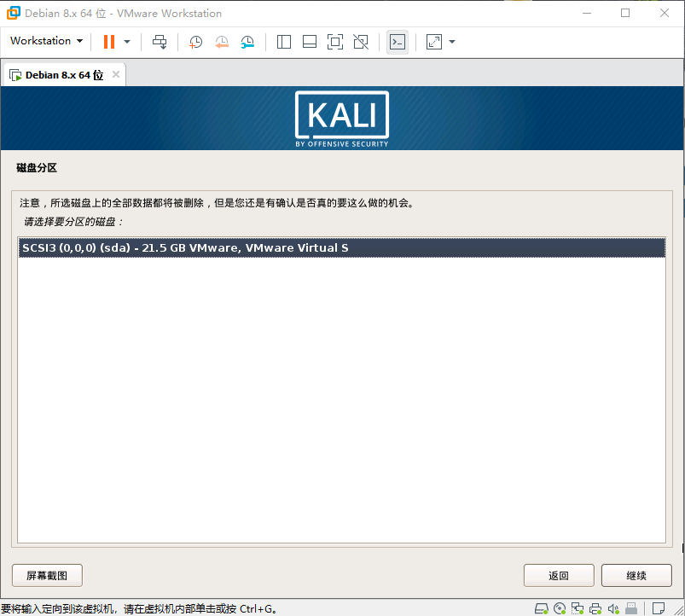Maximize the VMware Workstation window
This screenshot has height=616, width=685.
tap(625, 13)
